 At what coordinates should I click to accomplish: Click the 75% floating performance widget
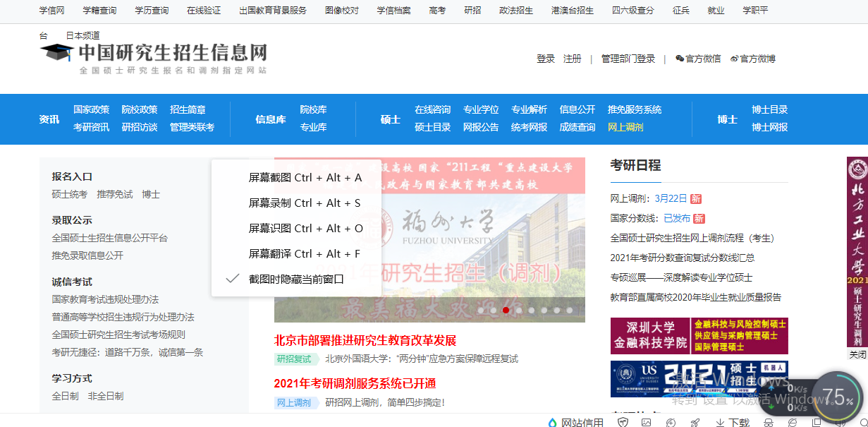[838, 397]
